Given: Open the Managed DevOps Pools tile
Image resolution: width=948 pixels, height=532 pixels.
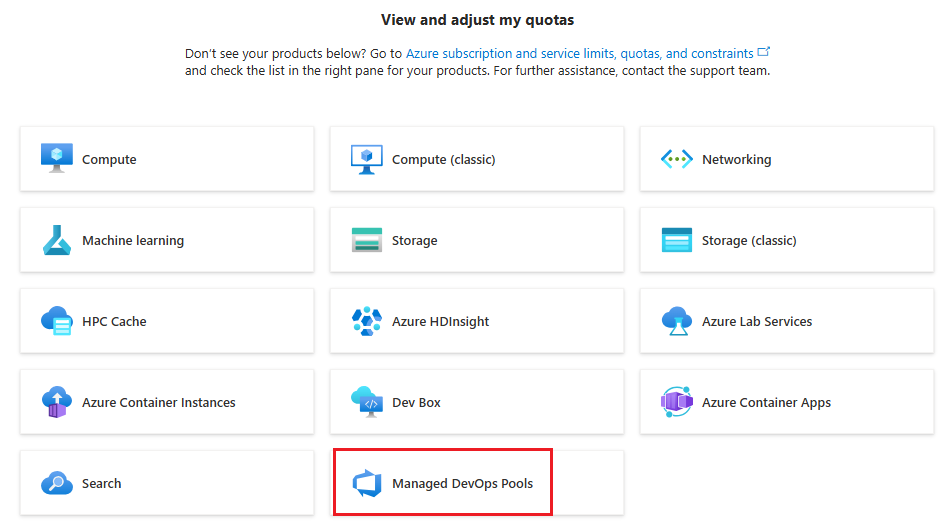Looking at the screenshot, I should (x=462, y=484).
